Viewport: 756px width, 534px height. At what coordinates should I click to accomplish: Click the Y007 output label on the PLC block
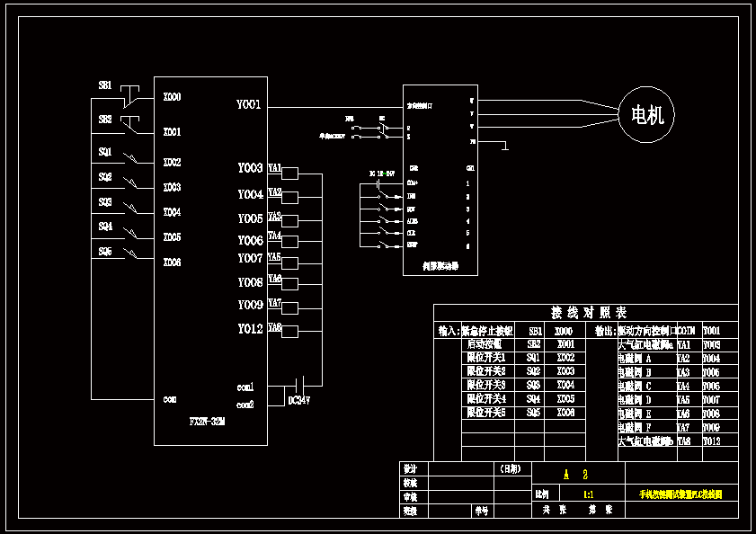tap(250, 258)
